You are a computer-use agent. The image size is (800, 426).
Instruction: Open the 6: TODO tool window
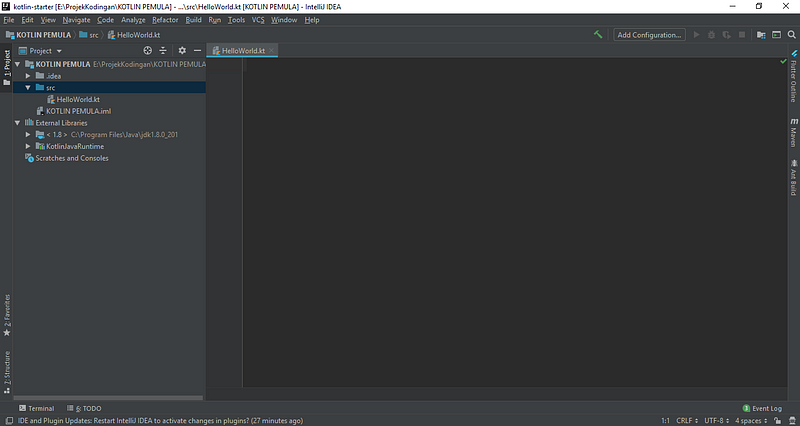point(84,408)
